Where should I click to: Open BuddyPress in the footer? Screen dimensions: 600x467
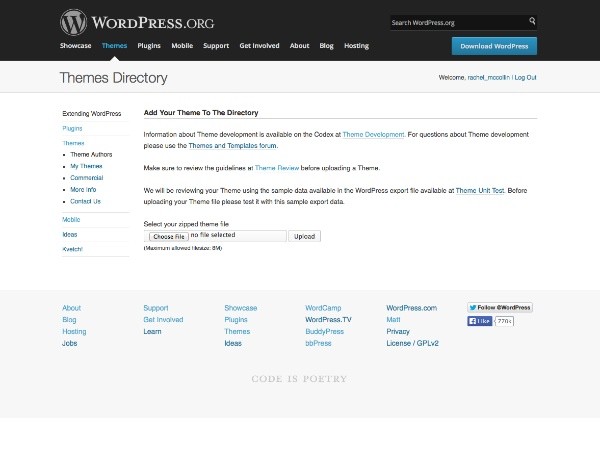[324, 331]
